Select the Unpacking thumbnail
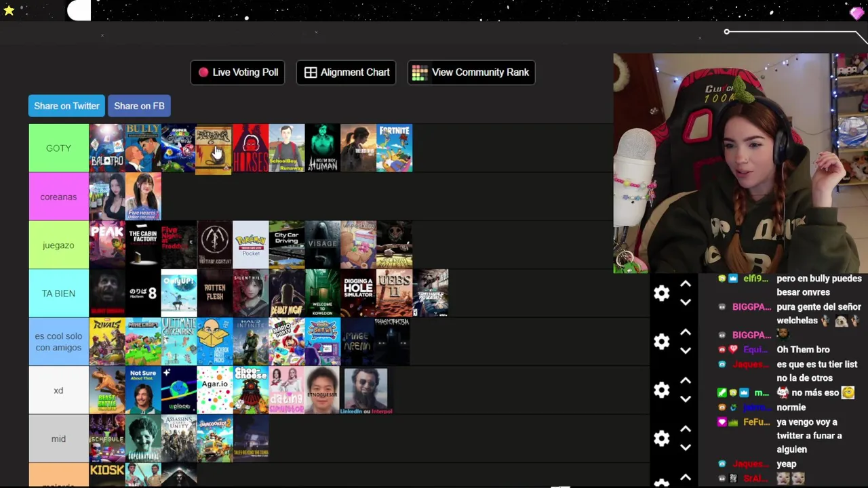The image size is (868, 488). click(x=359, y=245)
